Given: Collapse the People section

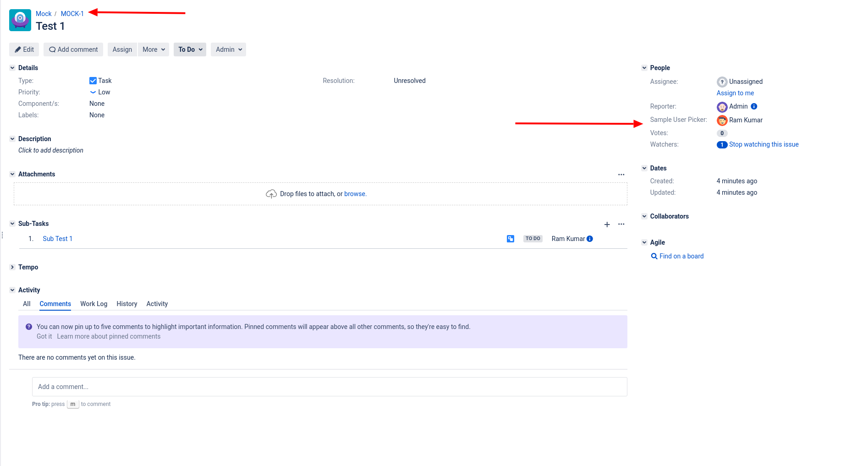Looking at the screenshot, I should [x=644, y=68].
